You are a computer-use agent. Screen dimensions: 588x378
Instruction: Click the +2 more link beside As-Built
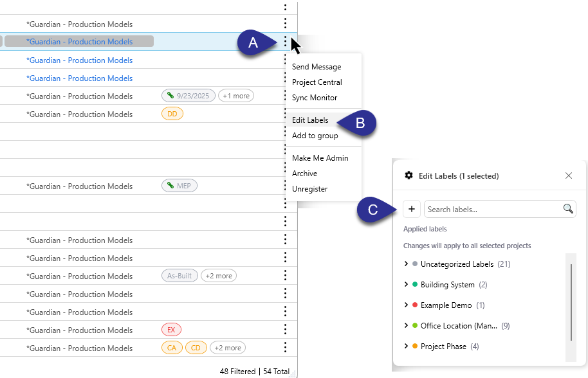[x=218, y=275]
